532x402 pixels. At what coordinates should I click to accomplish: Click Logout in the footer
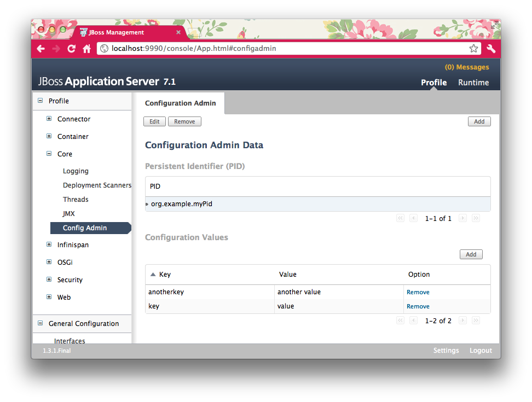pyautogui.click(x=481, y=351)
